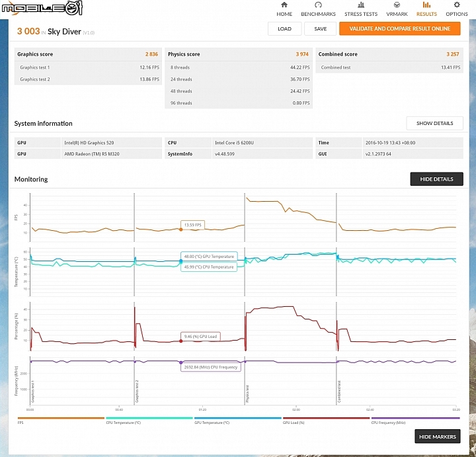Click Validate and Compare Result Online
Viewport: 476px width, 457px height.
click(399, 28)
